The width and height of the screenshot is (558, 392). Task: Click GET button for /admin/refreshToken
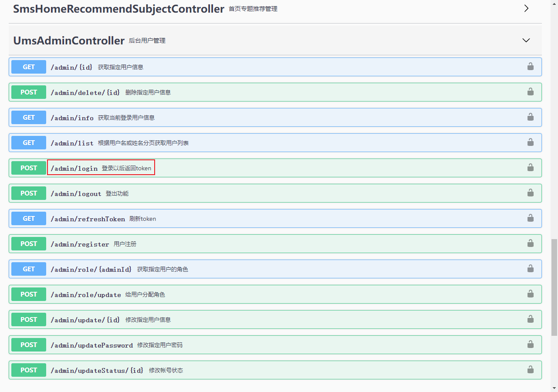29,219
